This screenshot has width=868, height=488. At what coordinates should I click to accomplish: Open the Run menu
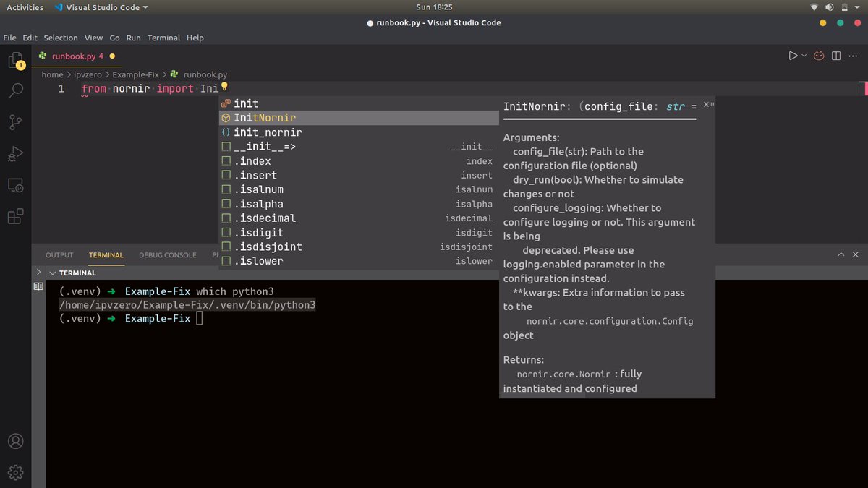point(134,38)
